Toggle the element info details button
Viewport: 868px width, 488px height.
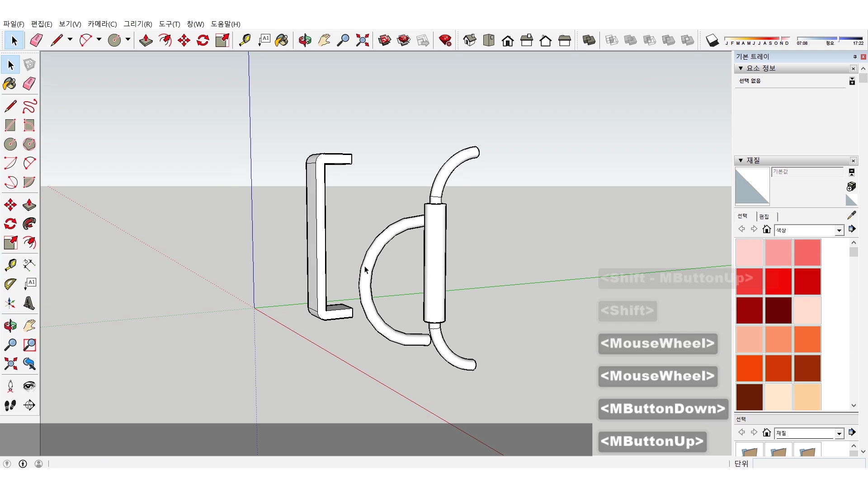[852, 81]
